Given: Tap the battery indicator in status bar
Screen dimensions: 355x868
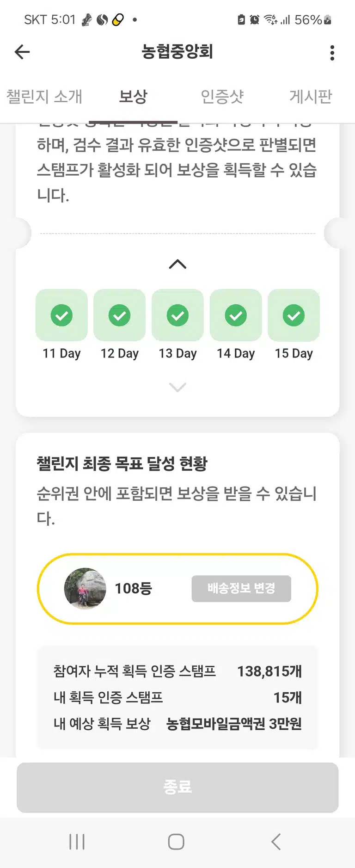Looking at the screenshot, I should tap(328, 19).
